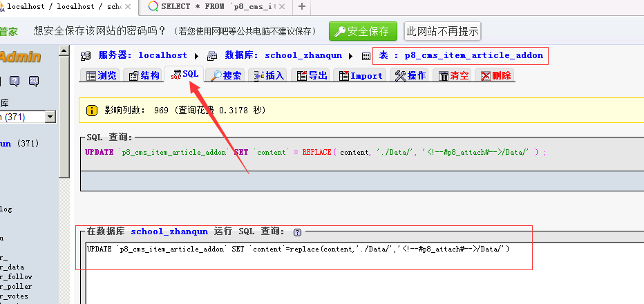Click 此网站不再提示 never prompt button

point(442,31)
